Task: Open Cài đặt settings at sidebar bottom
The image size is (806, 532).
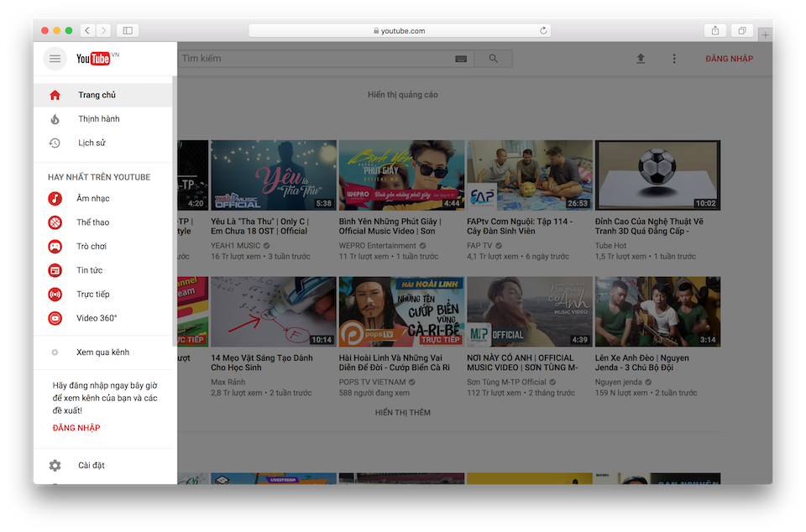Action: tap(92, 465)
